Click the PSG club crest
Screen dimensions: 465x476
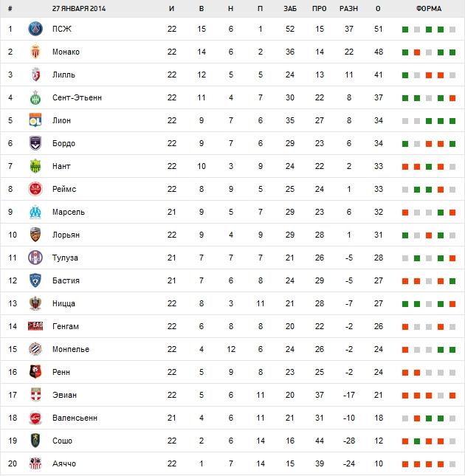tap(35, 30)
